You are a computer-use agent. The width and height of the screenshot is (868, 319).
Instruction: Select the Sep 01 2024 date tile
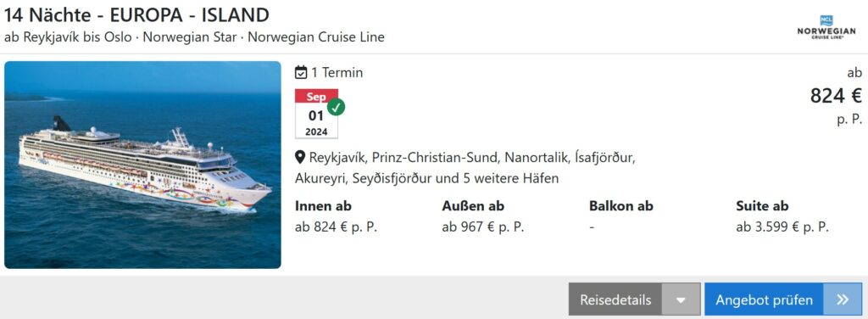317,114
